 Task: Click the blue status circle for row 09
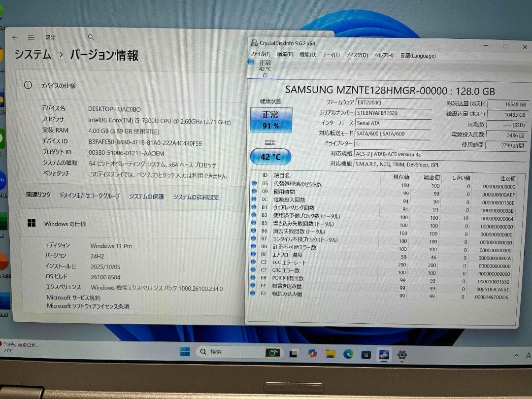(x=254, y=191)
